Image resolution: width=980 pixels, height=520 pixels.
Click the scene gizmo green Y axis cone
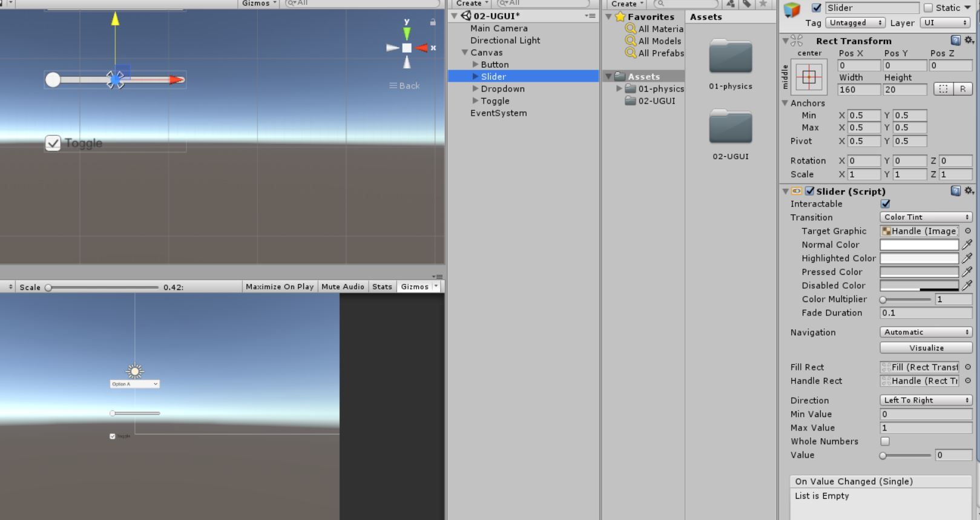(407, 33)
